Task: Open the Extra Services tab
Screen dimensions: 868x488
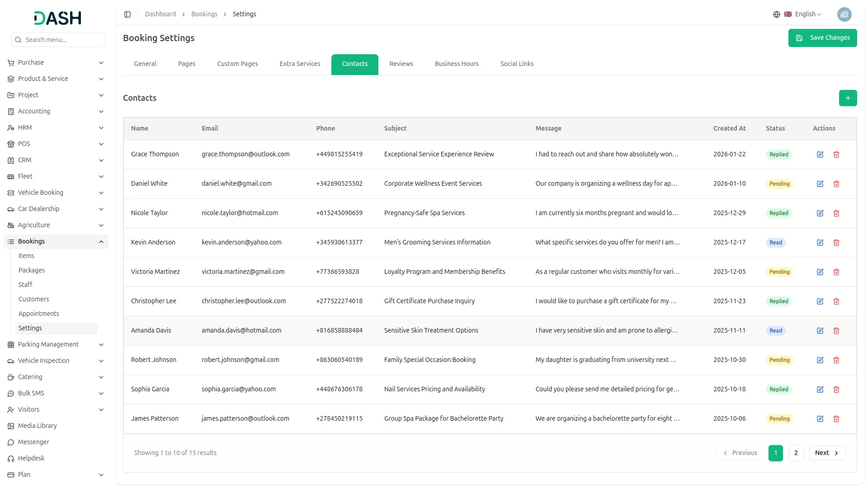Action: [300, 64]
